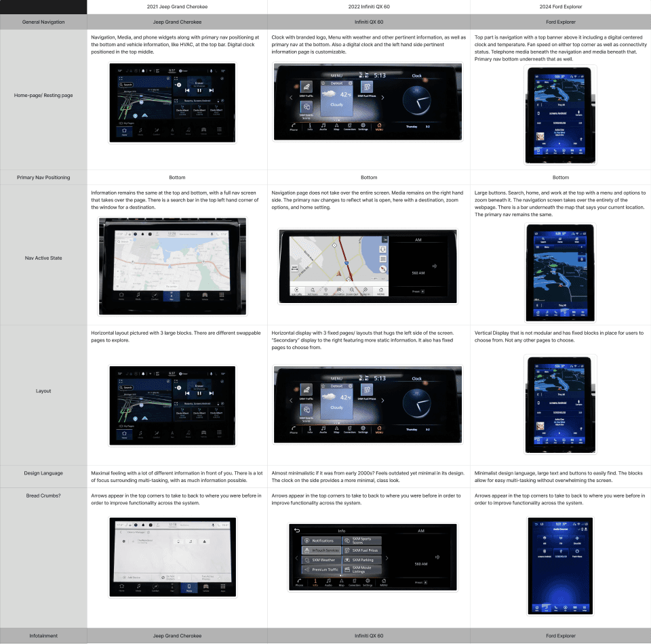Click the 'Nav Active State' row label
Viewport: 651px width, 644px height.
point(43,258)
